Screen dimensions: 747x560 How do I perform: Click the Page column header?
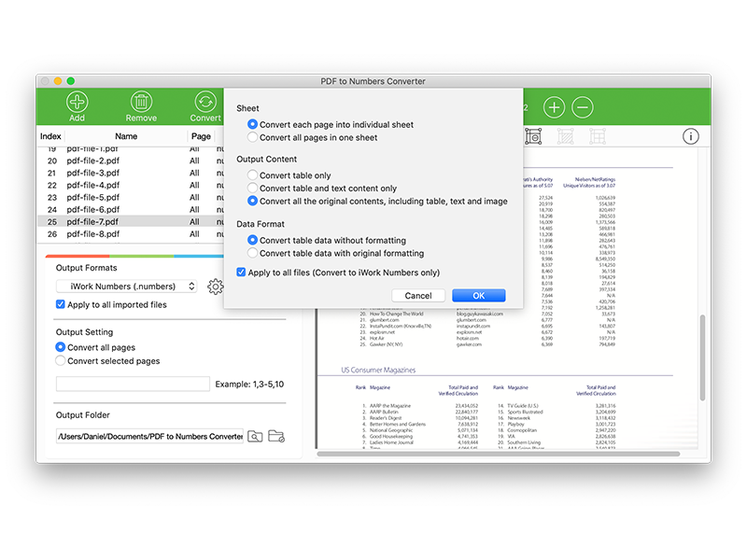(x=201, y=136)
